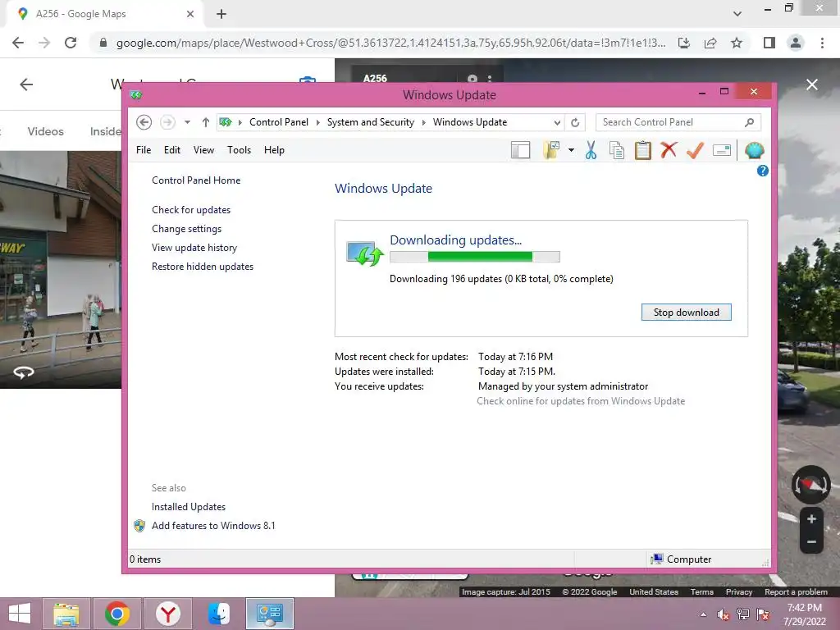Open Chrome tab search chevron
The width and height of the screenshot is (840, 630).
[x=737, y=14]
